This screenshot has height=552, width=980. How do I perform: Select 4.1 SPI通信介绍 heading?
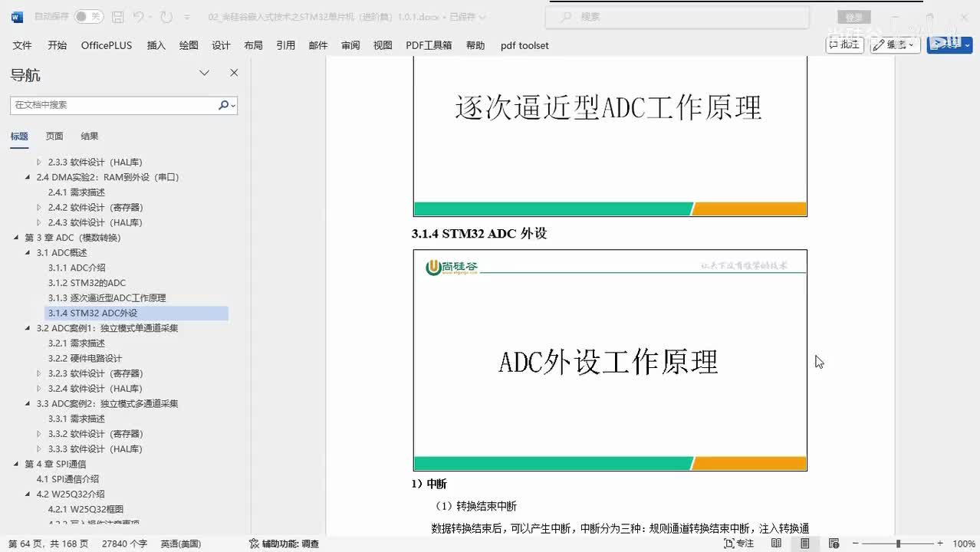click(x=67, y=479)
